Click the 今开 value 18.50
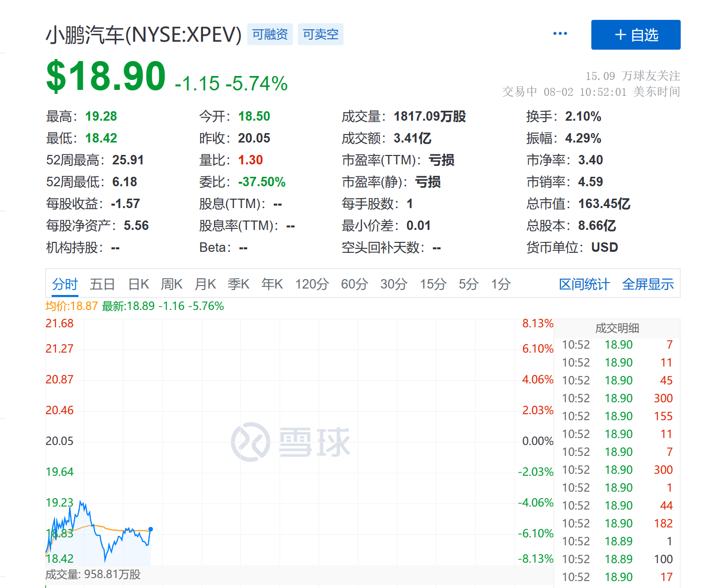Screen dimensions: 710x588 point(254,116)
